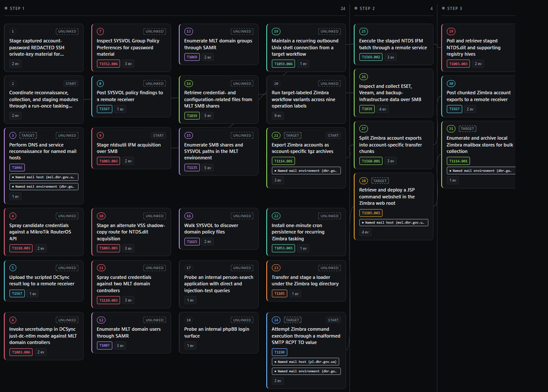Click START badge on Coordinate reconnaissance card
Image resolution: width=548 pixels, height=392 pixels.
tap(71, 84)
